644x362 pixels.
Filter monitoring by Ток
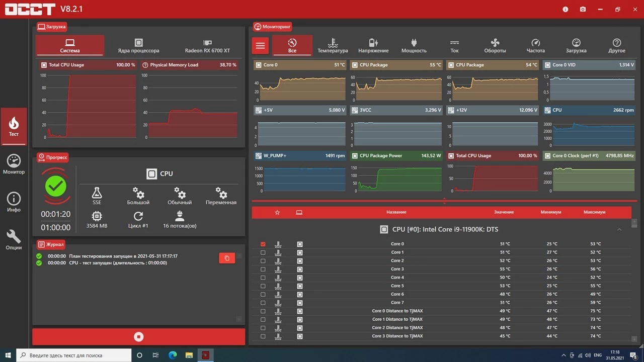454,46
